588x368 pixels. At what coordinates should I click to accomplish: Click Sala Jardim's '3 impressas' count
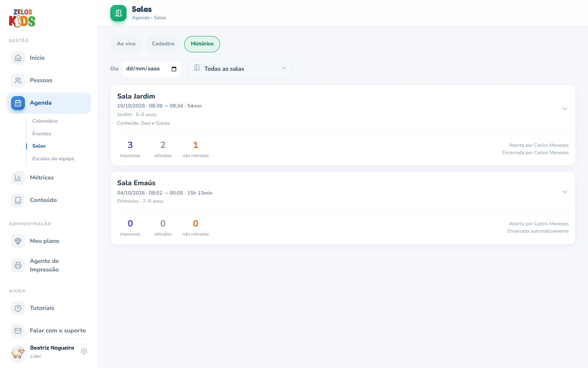tap(130, 149)
